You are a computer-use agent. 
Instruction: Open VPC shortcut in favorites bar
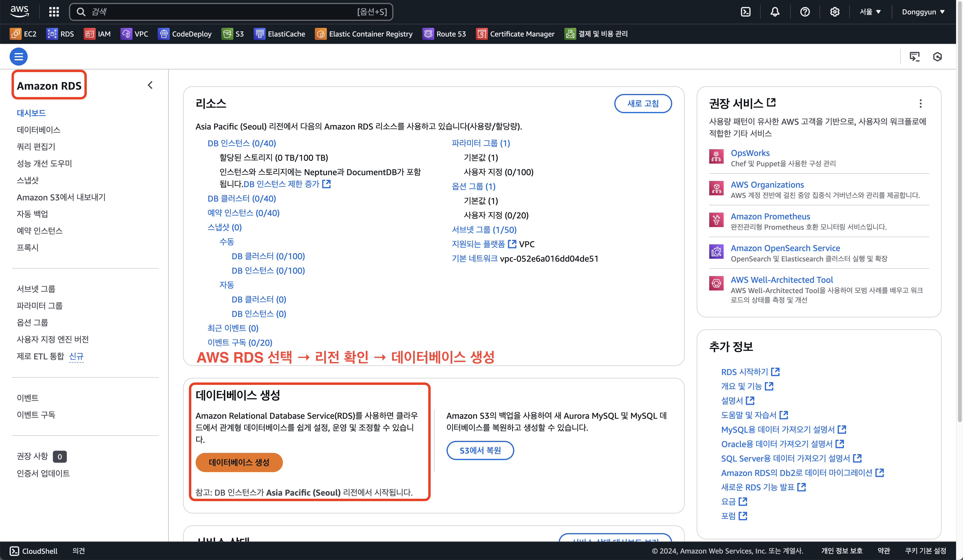click(135, 34)
